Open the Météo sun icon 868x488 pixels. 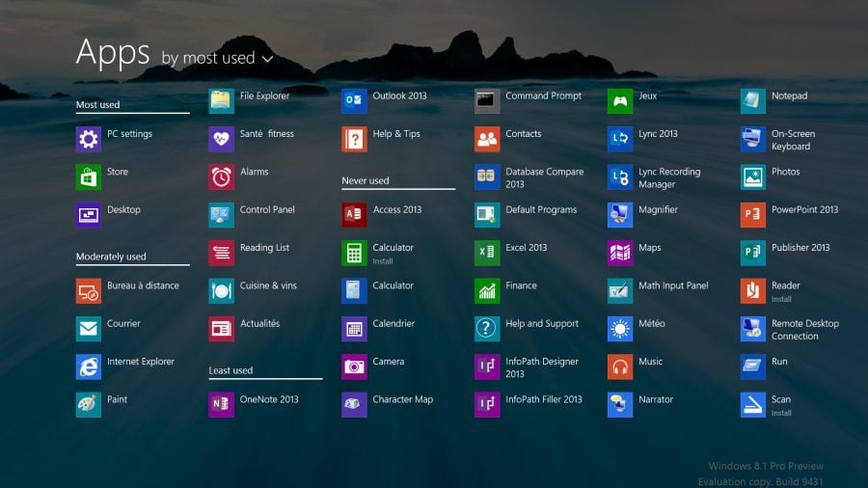click(620, 329)
